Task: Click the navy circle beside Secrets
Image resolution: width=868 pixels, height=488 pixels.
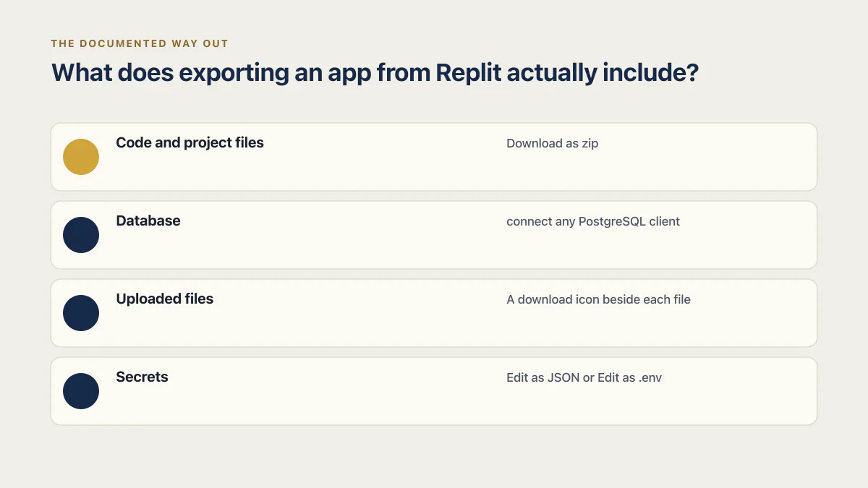Action: click(81, 391)
